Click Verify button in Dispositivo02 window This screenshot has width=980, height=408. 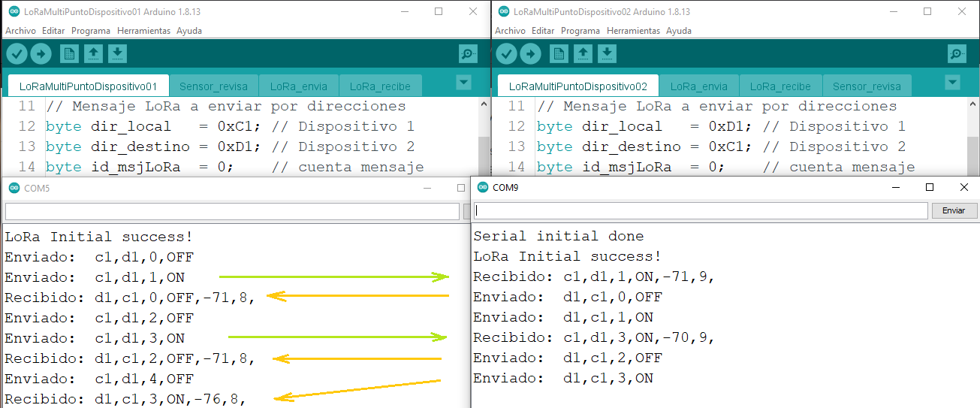point(507,53)
